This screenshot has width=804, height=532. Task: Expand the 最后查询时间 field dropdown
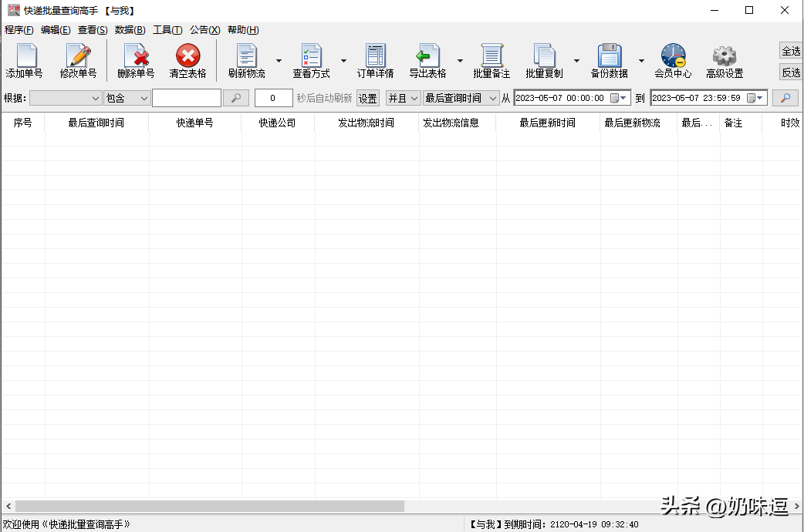[493, 98]
